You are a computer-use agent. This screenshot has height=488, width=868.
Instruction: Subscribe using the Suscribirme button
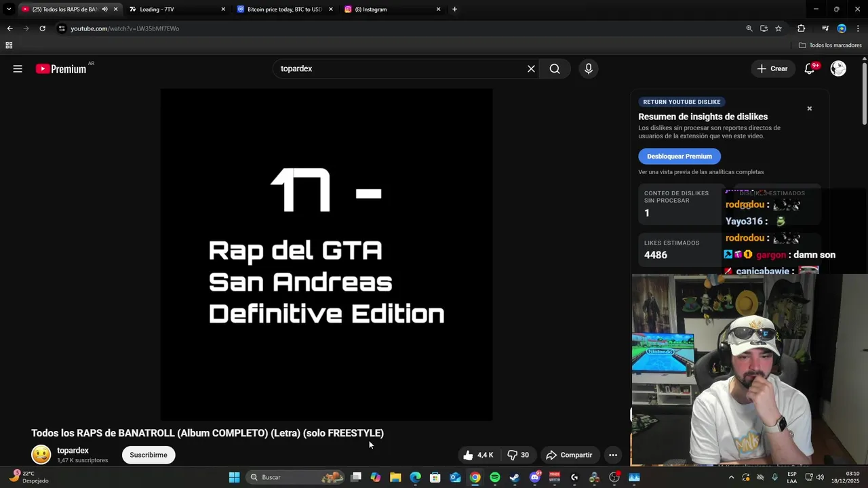[149, 455]
